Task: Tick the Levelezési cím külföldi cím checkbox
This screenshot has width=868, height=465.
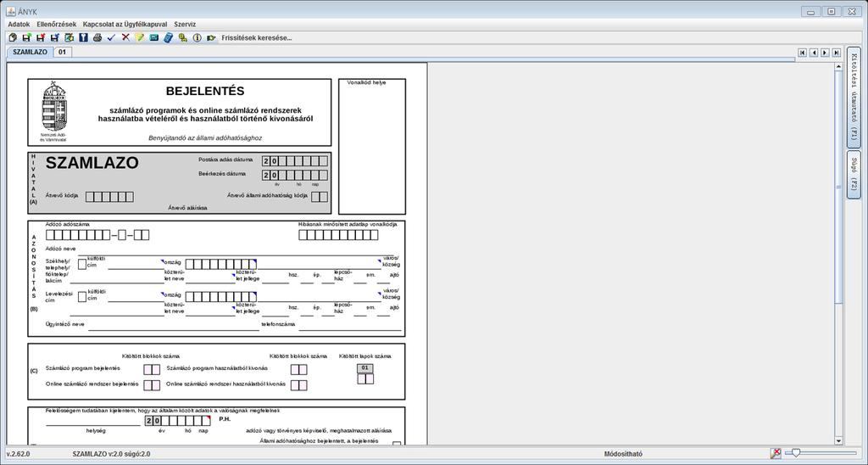Action: tap(82, 297)
